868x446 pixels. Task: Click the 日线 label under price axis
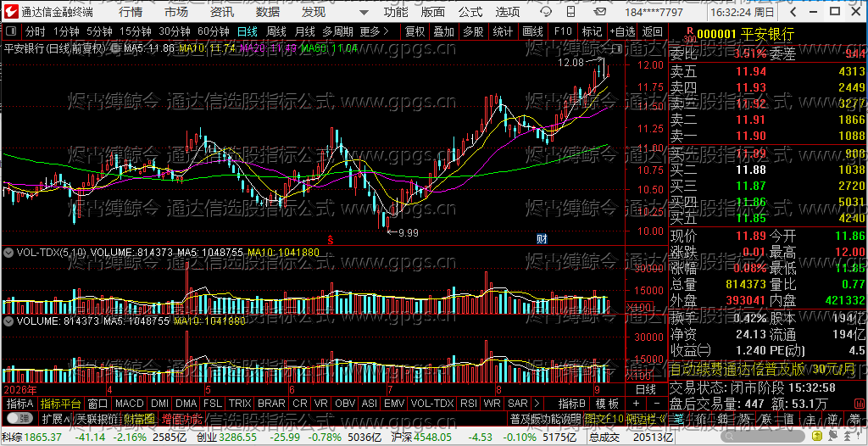[645, 388]
